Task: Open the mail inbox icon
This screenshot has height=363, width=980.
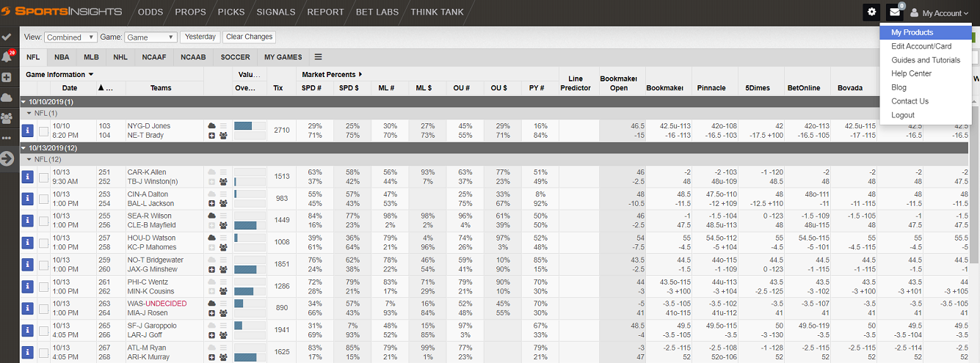Action: click(894, 12)
